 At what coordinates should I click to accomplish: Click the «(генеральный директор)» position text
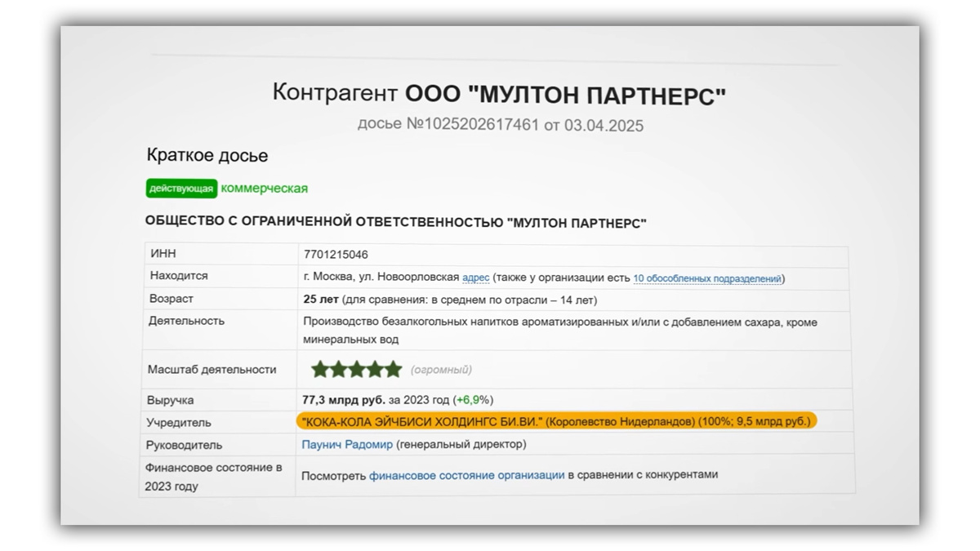point(461,445)
